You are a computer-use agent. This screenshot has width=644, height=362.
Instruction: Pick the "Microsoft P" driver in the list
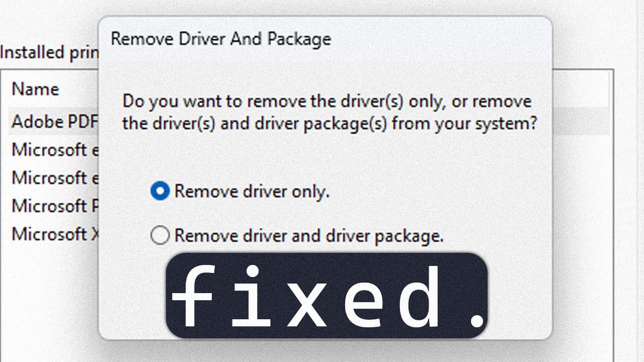[54, 206]
